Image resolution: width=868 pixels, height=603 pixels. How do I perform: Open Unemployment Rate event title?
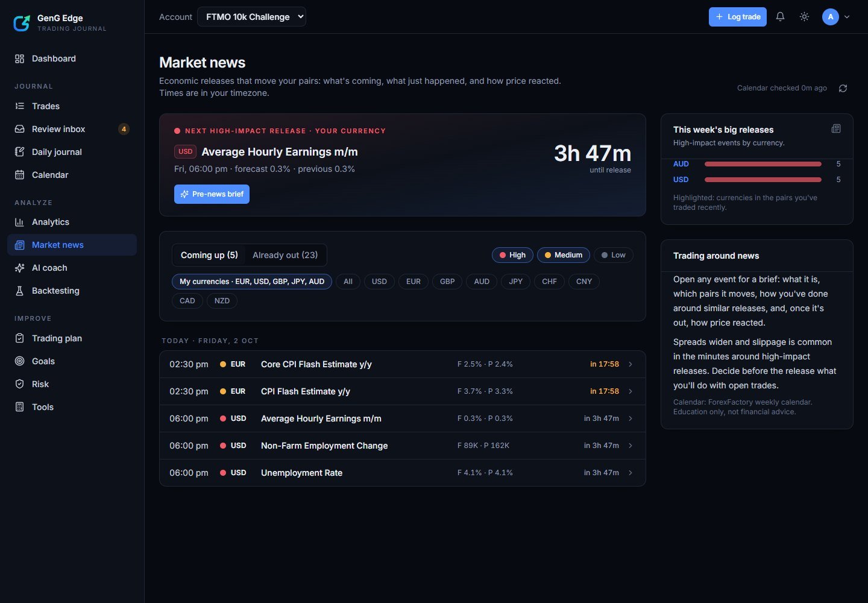point(301,473)
